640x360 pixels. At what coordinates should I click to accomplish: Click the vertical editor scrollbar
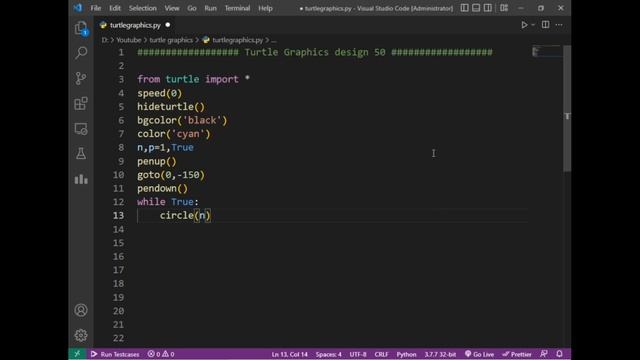coord(567,108)
